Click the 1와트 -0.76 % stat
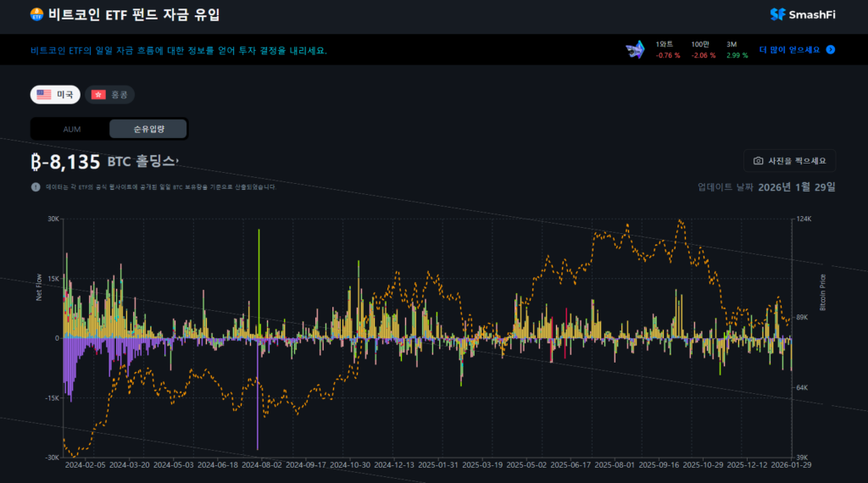 coord(668,50)
